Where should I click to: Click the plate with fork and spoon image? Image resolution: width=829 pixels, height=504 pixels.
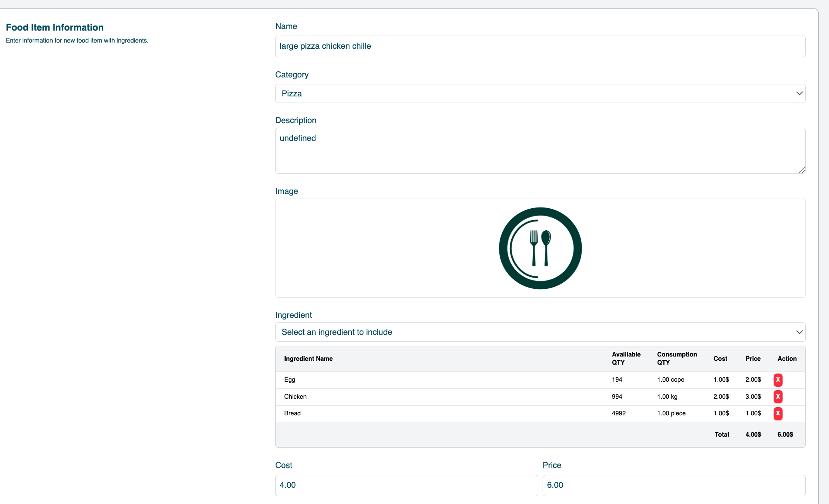coord(540,248)
